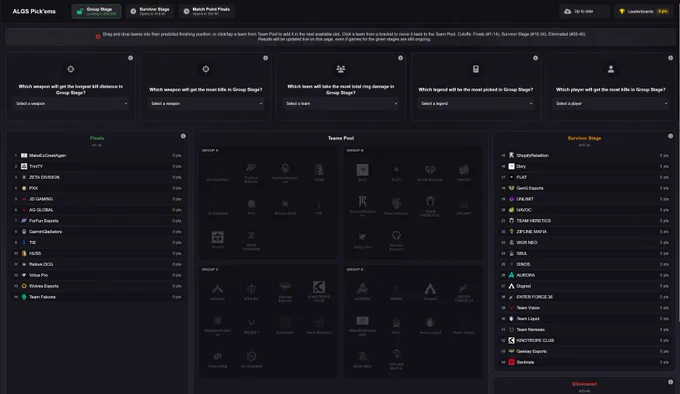Open the Leaderboards button
Viewport: 680px width, 394px height.
click(643, 11)
